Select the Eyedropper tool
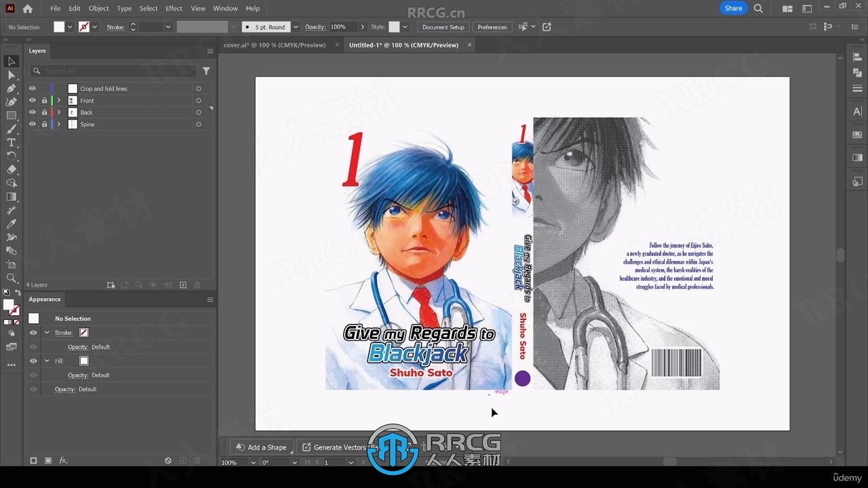The image size is (868, 488). point(12,224)
